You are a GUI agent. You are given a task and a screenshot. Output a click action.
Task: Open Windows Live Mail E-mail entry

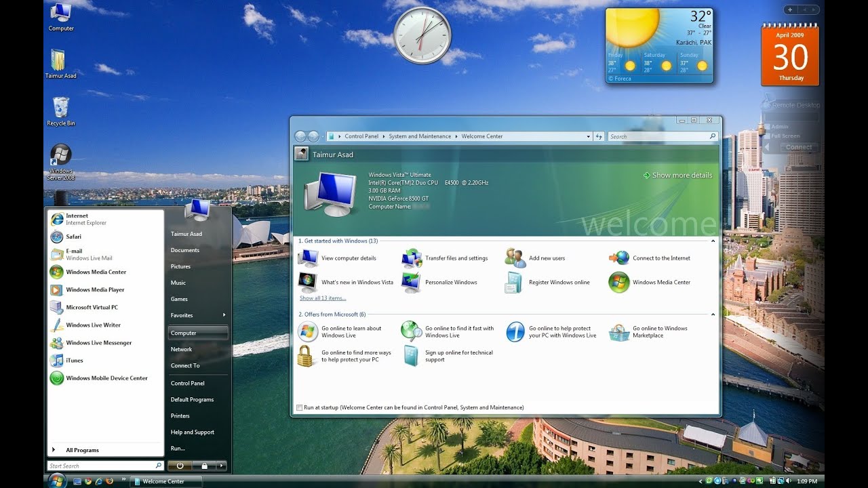[x=105, y=254]
